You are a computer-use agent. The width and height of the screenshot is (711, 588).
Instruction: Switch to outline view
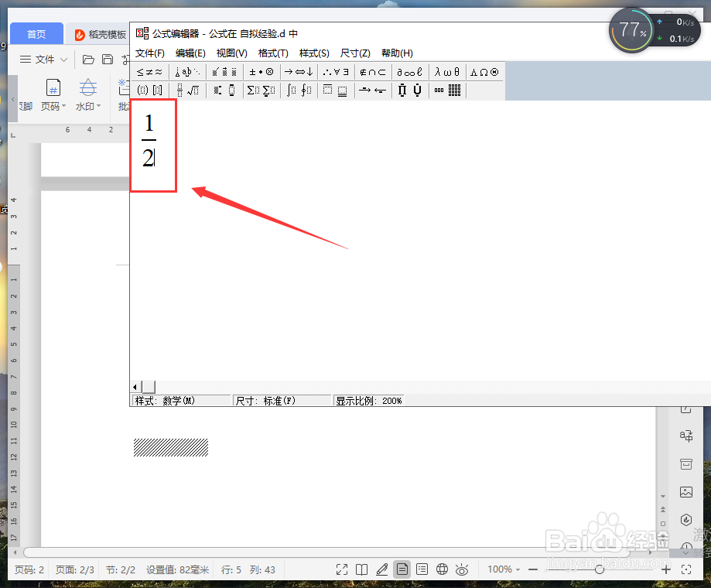(422, 569)
